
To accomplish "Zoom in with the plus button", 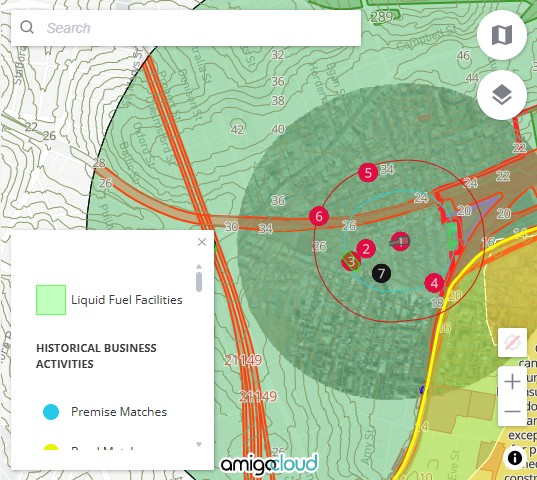I will [512, 381].
